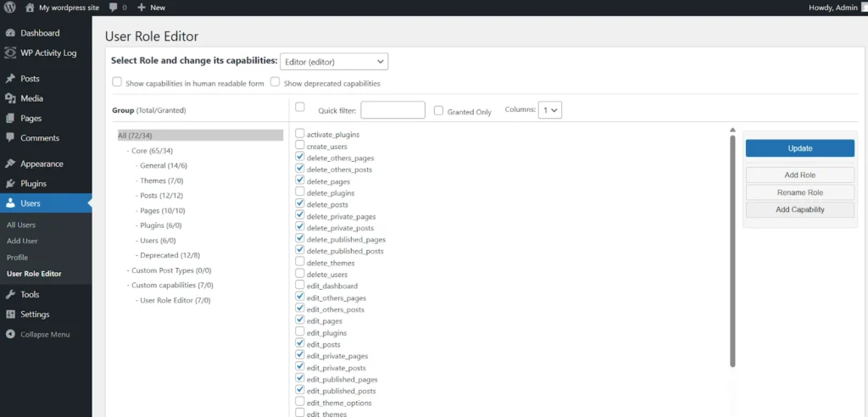Click the Dashboard icon in sidebar
Viewport: 868px width, 417px height.
click(10, 33)
